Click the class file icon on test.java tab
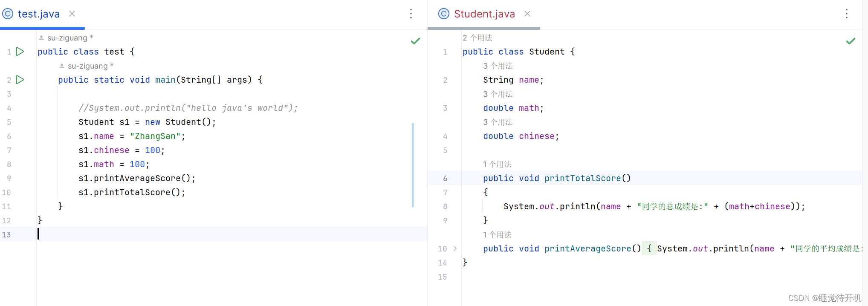The image size is (868, 306). pyautogui.click(x=8, y=14)
